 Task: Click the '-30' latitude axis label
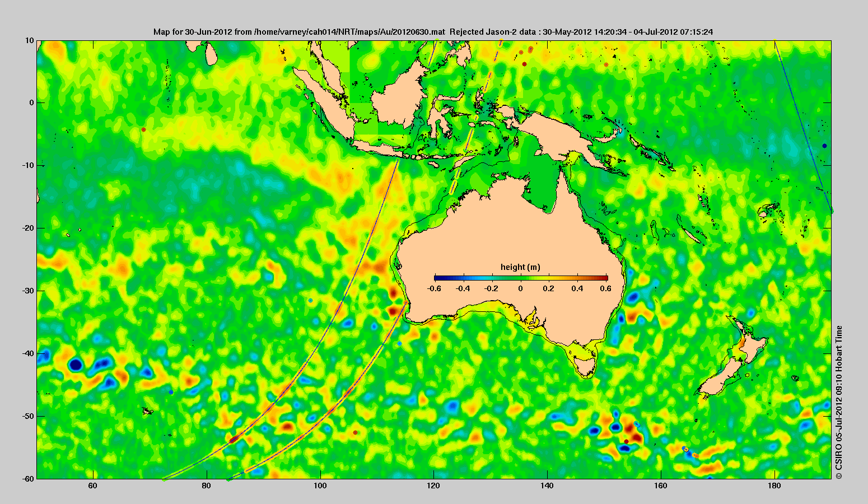pos(27,291)
